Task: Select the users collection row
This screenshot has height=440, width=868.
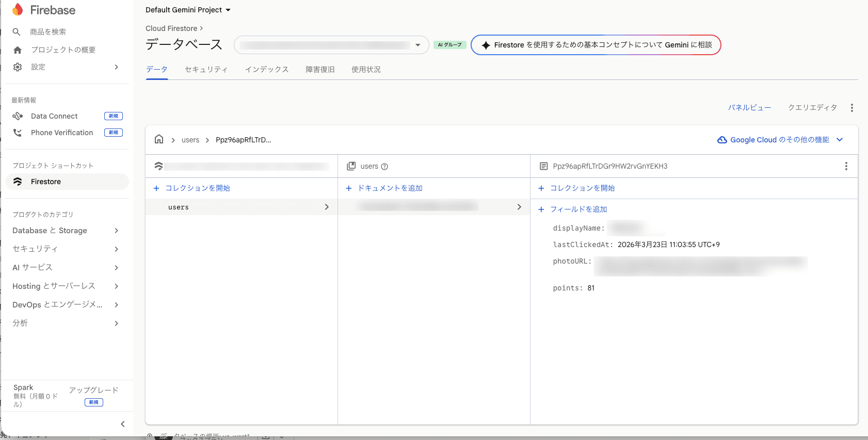Action: [x=242, y=207]
